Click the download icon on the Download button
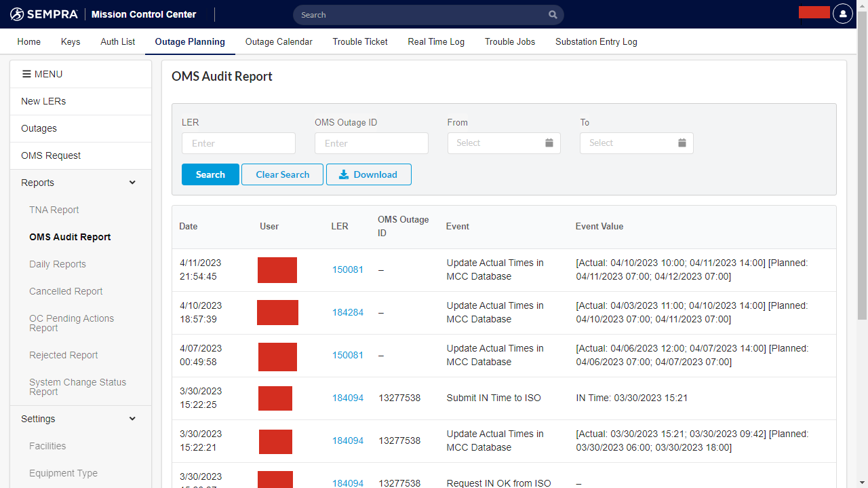The width and height of the screenshot is (868, 488). click(344, 174)
